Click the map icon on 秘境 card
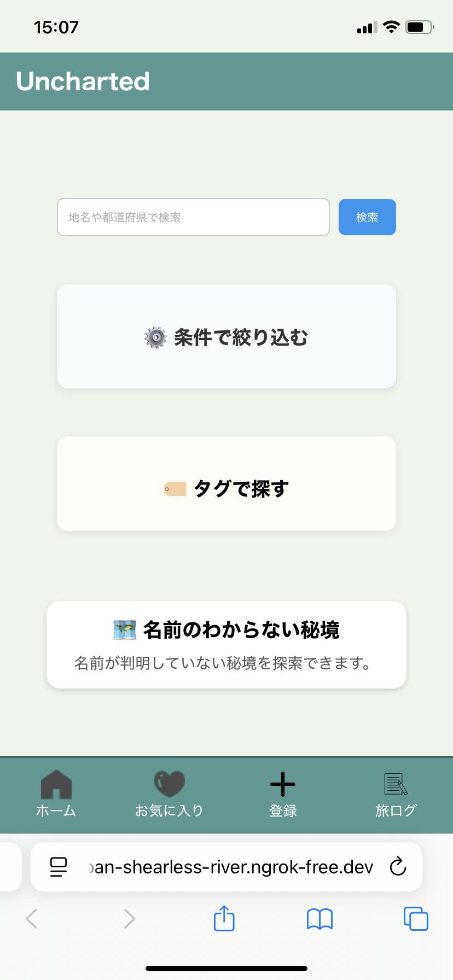The width and height of the screenshot is (453, 980). pyautogui.click(x=125, y=630)
